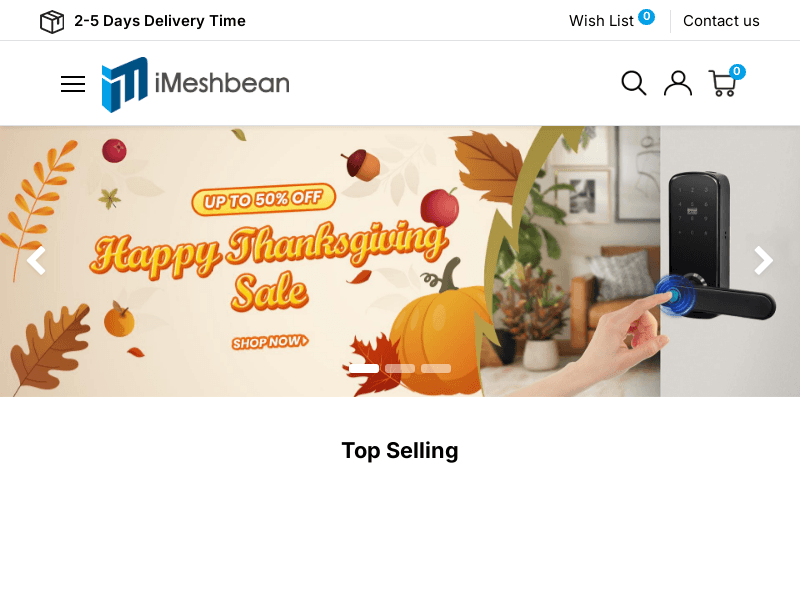The height and width of the screenshot is (600, 800).
Task: Open the hamburger navigation menu
Action: (73, 84)
